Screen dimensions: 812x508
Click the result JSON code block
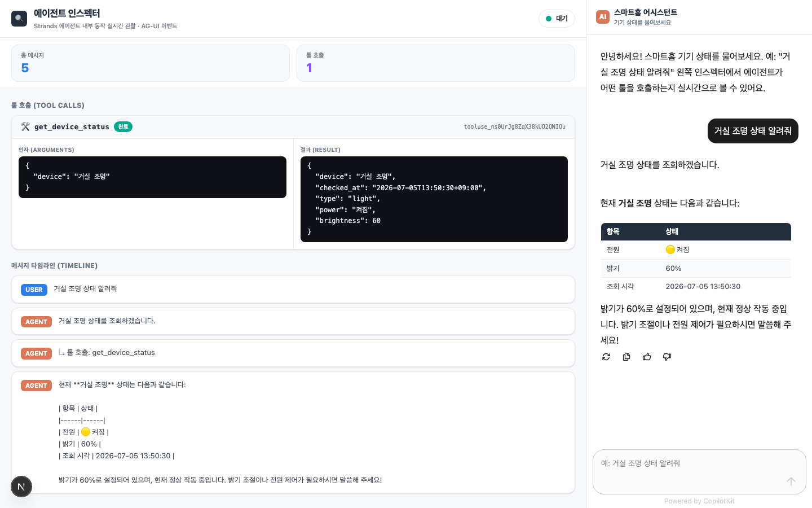coord(434,199)
